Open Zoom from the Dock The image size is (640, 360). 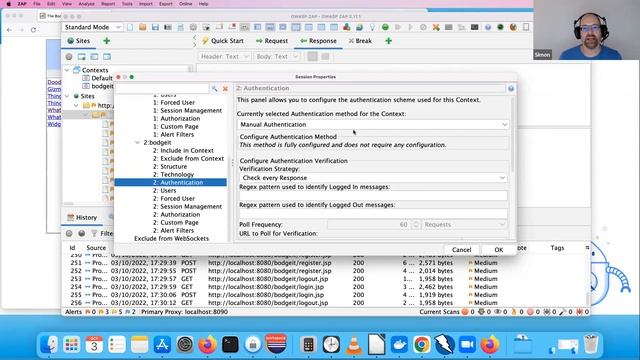pyautogui.click(x=467, y=344)
